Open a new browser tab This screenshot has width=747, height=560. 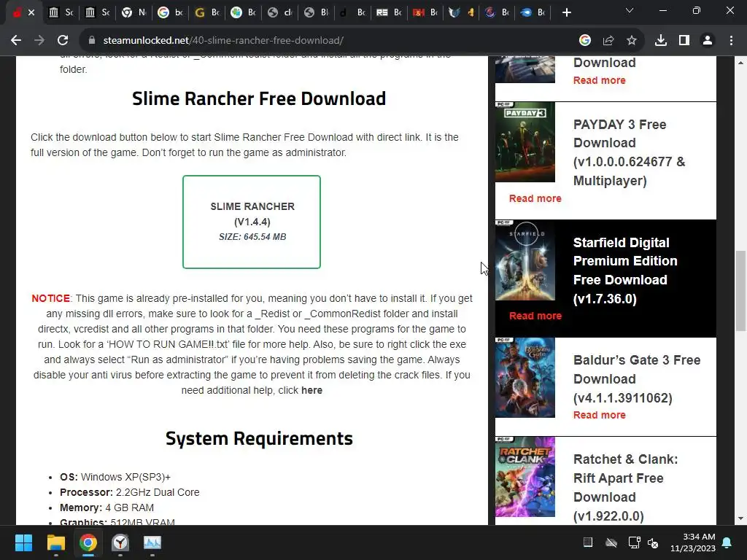[x=566, y=12]
